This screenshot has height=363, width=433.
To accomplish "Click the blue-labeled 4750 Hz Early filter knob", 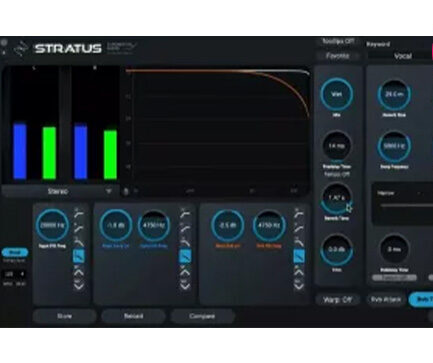I will point(154,225).
